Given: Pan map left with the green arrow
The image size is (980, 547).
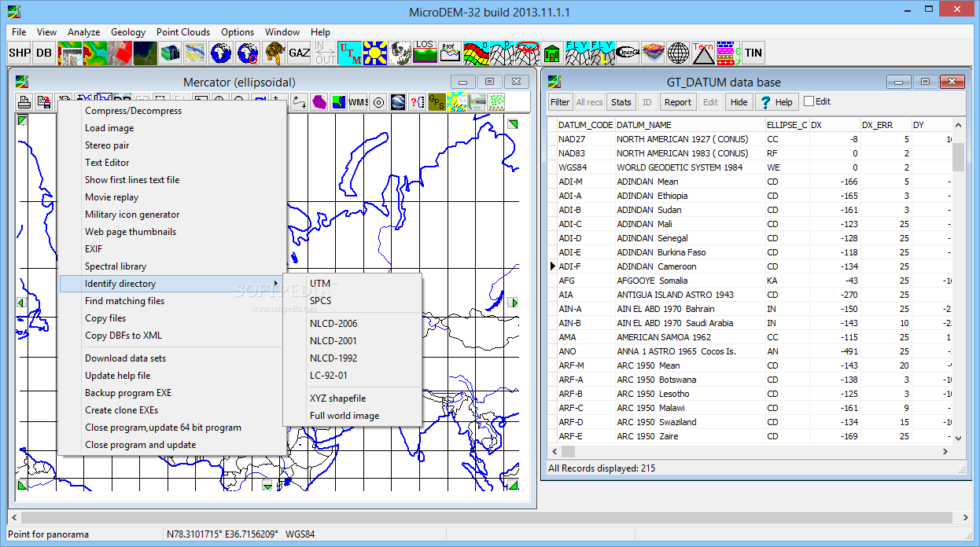Looking at the screenshot, I should pyautogui.click(x=21, y=303).
